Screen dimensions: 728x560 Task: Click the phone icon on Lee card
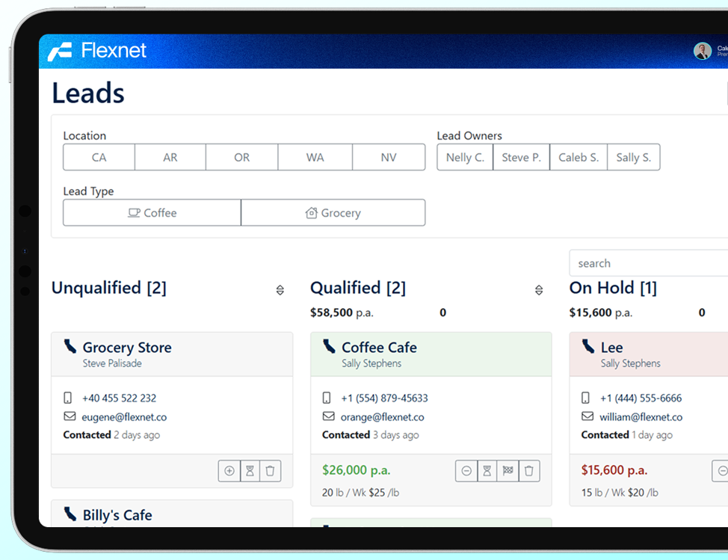pyautogui.click(x=586, y=398)
